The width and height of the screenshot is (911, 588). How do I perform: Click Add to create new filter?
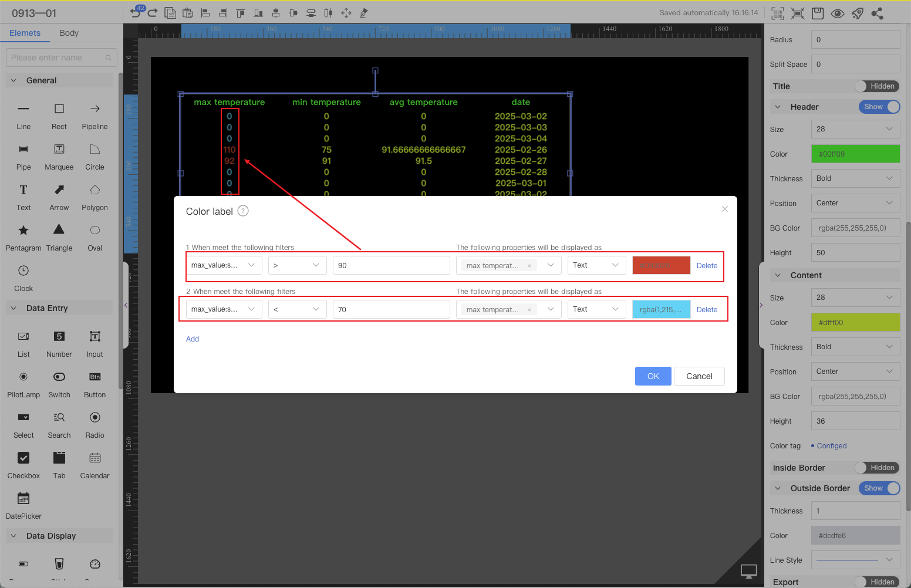[x=193, y=339]
